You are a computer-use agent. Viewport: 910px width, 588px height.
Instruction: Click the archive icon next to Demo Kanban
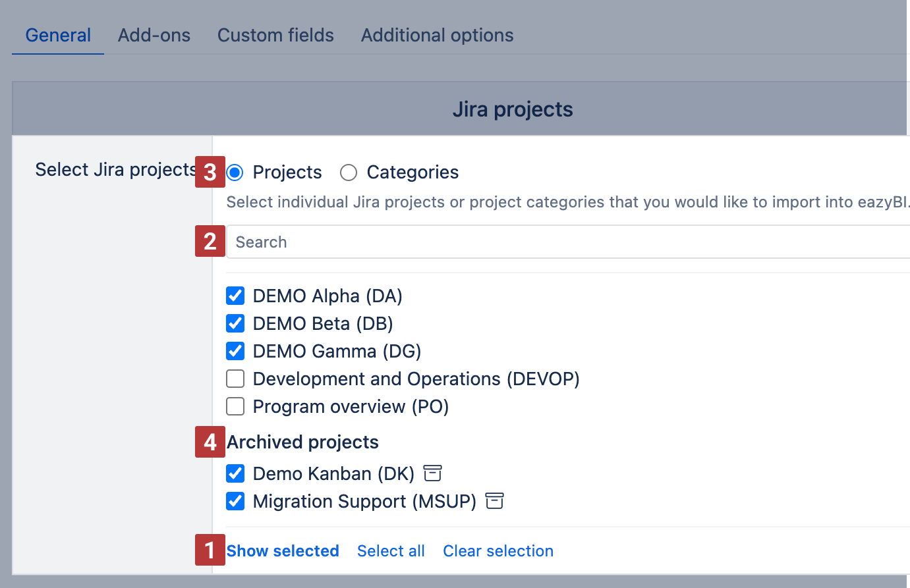coord(432,473)
